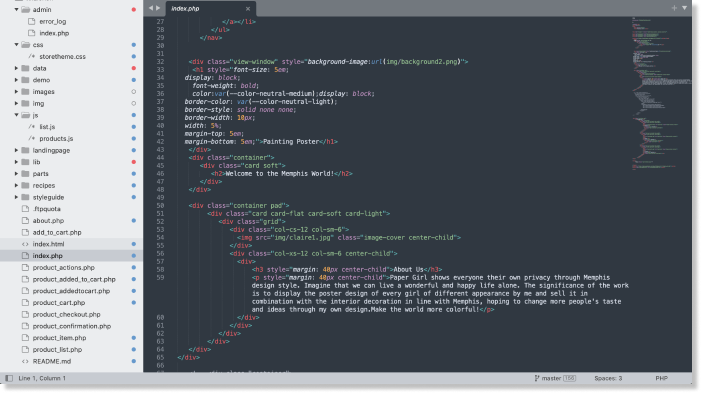Click git branch icon in status bar
The image size is (701, 393).
537,378
